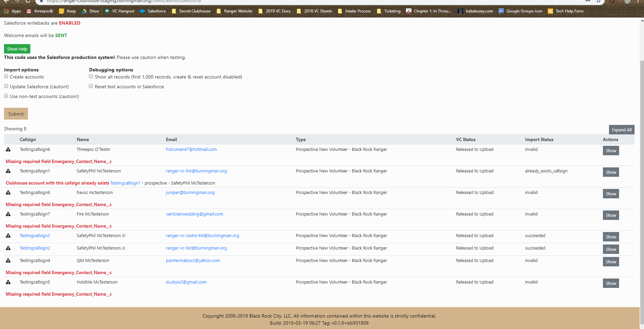Enable the Create accounts checkbox
The width and height of the screenshot is (644, 329).
[x=6, y=76]
